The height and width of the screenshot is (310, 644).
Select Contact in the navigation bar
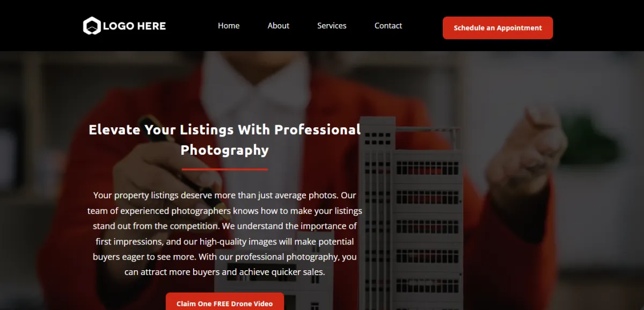coord(388,26)
